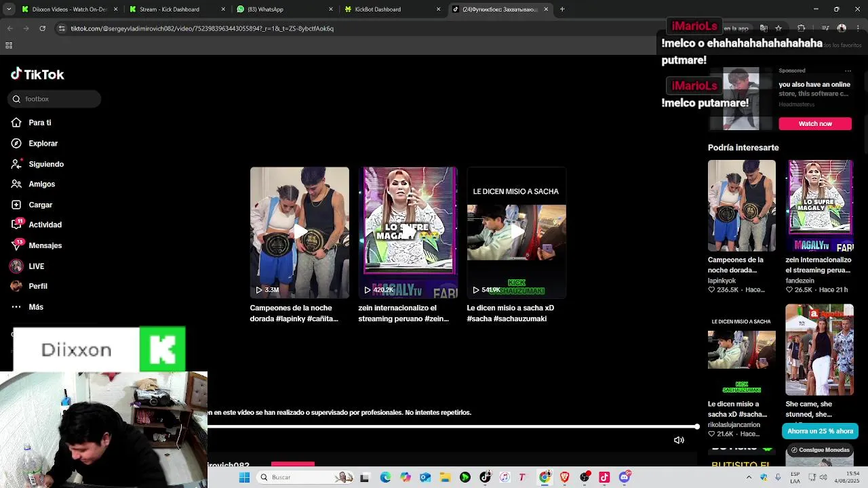868x488 pixels.
Task: Click the taskbar Buscar search box
Action: [x=305, y=477]
